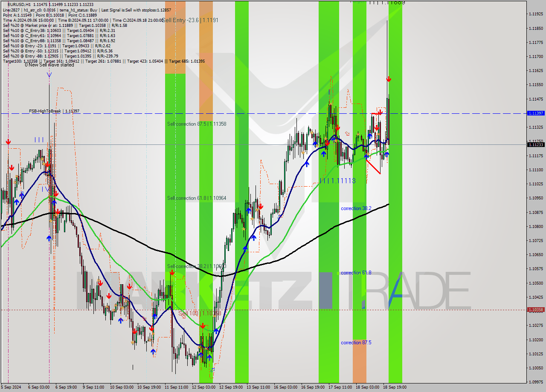The height and width of the screenshot is (392, 546).
Task: Click the 1.09975 price axis value
Action: (x=536, y=382)
